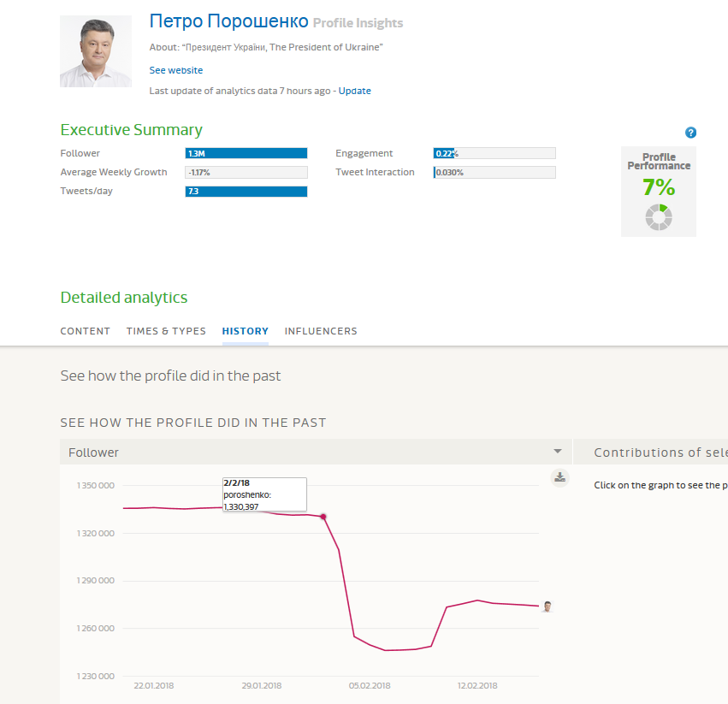Click the Engagement 0.22% bar
This screenshot has width=728, height=704.
[494, 153]
